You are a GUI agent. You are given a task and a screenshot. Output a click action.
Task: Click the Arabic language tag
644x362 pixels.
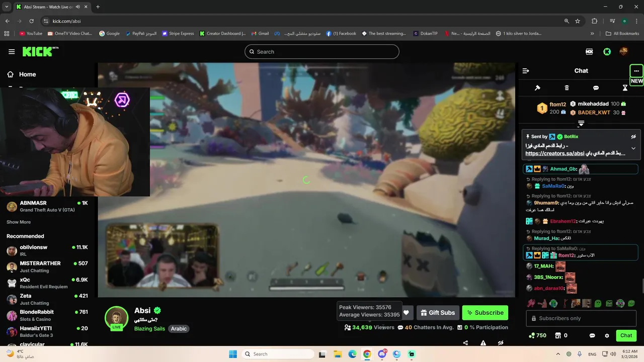click(x=179, y=329)
